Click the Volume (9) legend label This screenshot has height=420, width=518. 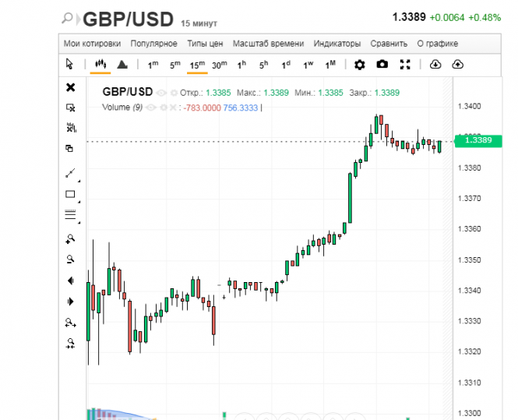[122, 108]
